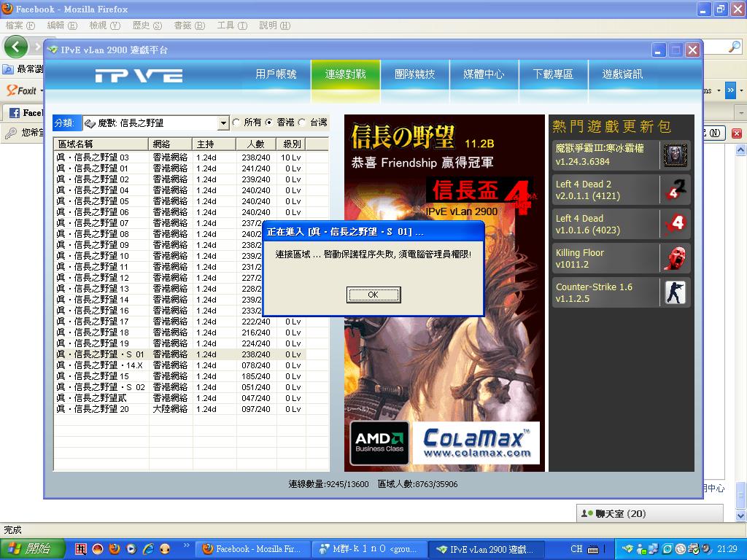The height and width of the screenshot is (560, 747).
Task: Click the Counter-Strike 1.6 icon
Action: [x=675, y=292]
